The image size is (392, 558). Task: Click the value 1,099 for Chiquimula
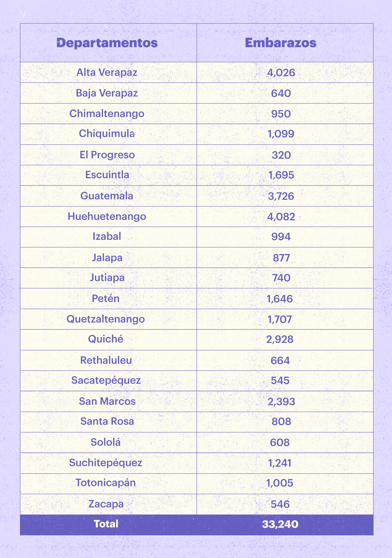(x=281, y=134)
